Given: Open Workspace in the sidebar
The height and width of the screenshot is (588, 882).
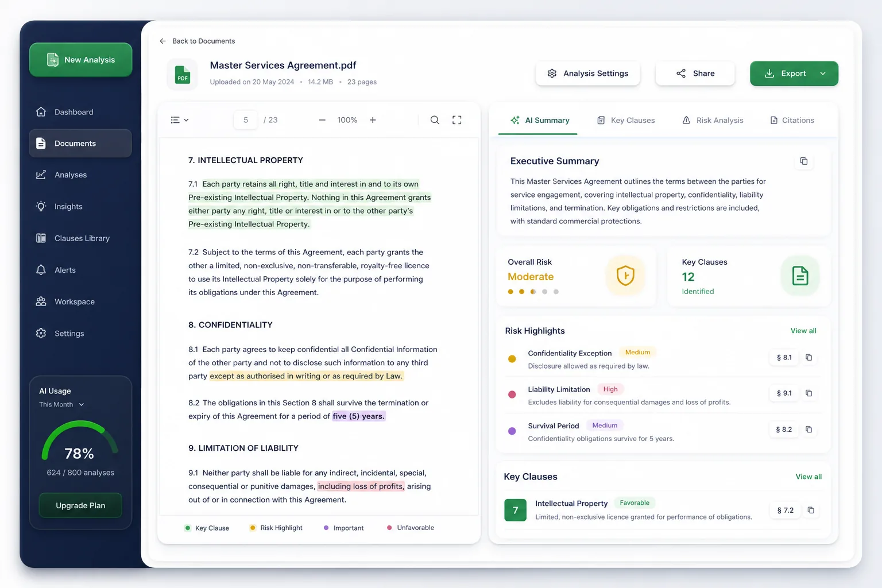Looking at the screenshot, I should click(x=80, y=301).
